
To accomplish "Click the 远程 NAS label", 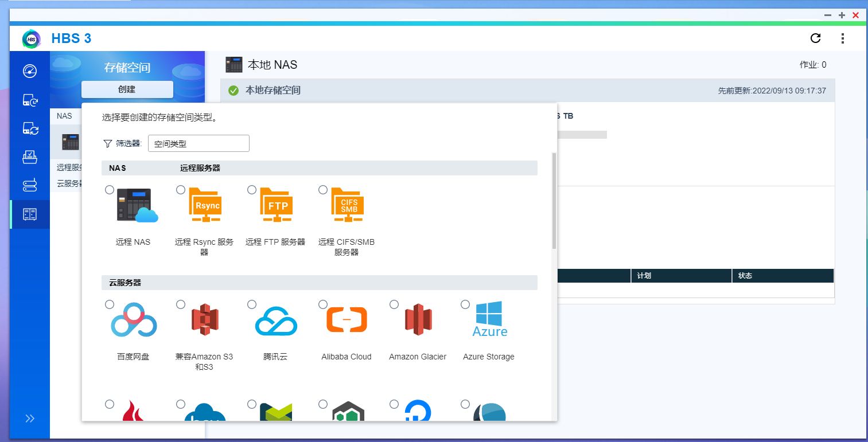I will [x=133, y=242].
